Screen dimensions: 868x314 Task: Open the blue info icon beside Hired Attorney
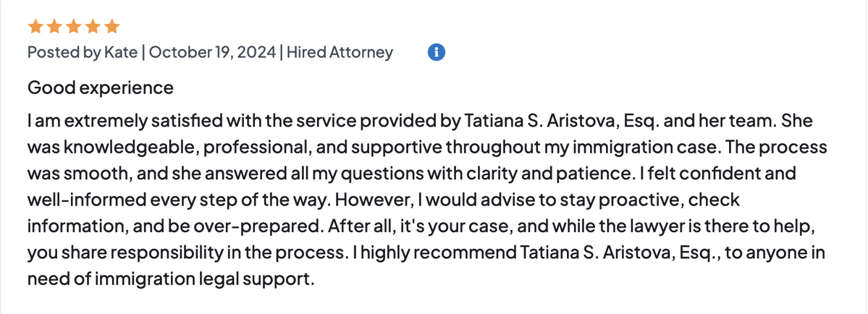437,52
